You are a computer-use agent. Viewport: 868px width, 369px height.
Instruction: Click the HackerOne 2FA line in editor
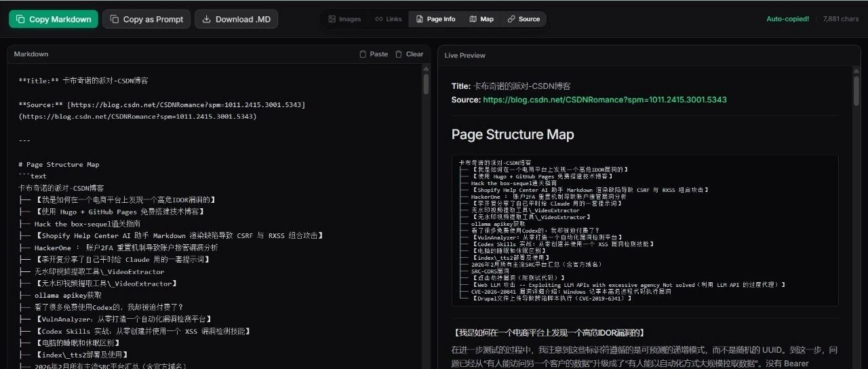(119, 248)
